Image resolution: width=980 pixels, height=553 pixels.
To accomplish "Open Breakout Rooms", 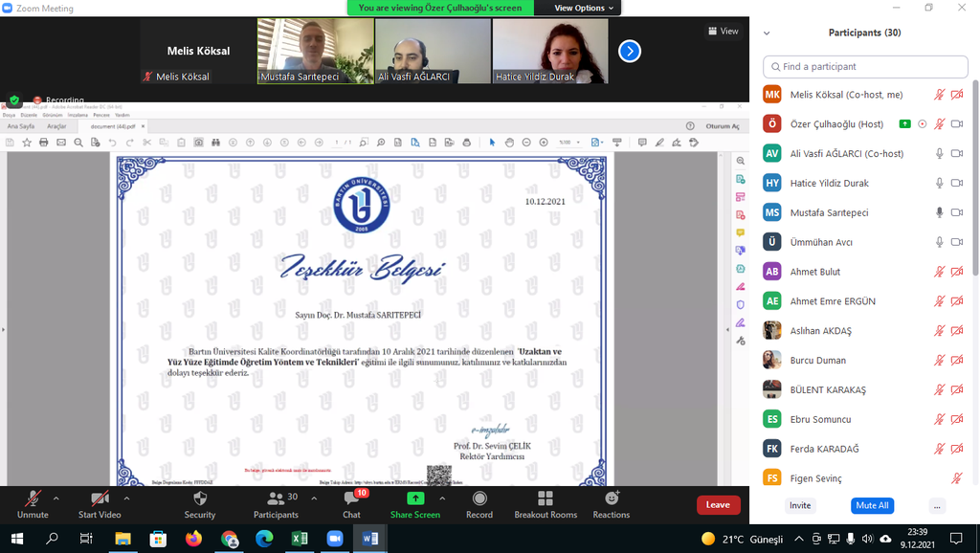I will coord(546,503).
